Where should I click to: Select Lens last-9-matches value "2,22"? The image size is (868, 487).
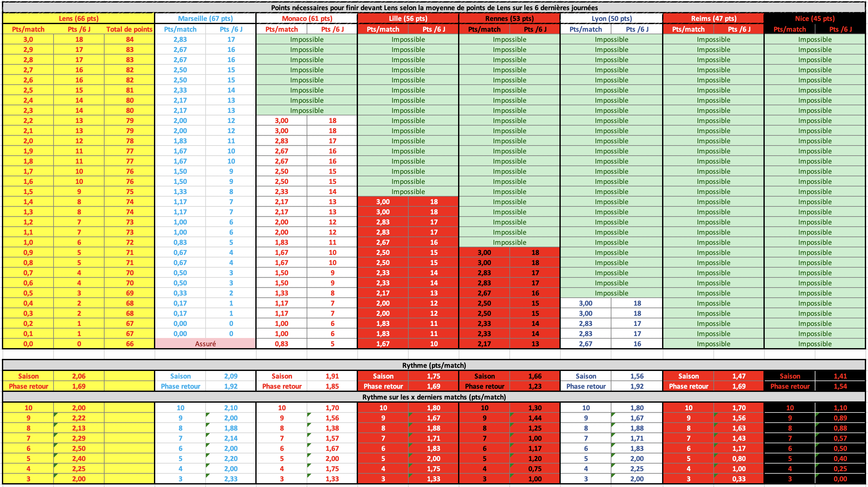point(79,418)
